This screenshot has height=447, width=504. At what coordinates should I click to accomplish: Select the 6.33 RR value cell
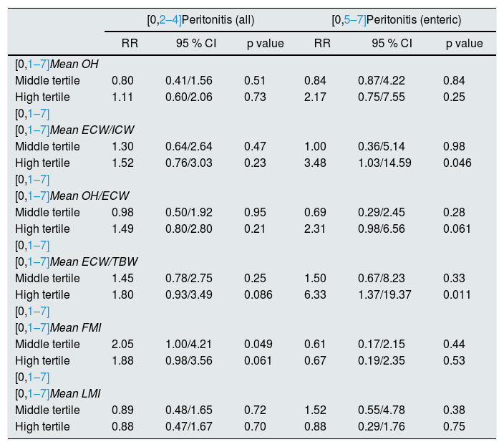[315, 294]
